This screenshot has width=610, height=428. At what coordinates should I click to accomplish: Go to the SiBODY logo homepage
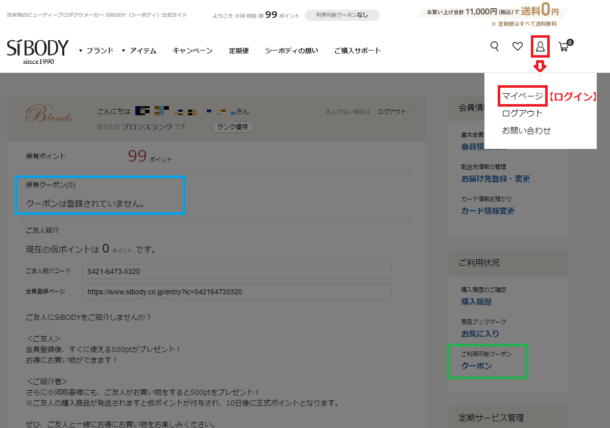click(38, 51)
